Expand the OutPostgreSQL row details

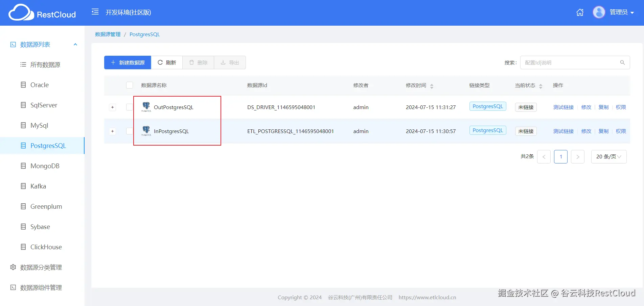[x=113, y=107]
